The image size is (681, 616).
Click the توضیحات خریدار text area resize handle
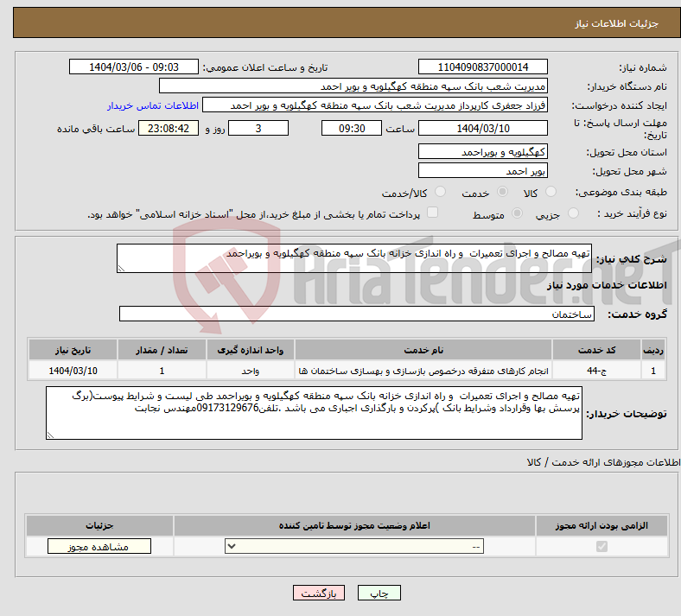tap(50, 435)
